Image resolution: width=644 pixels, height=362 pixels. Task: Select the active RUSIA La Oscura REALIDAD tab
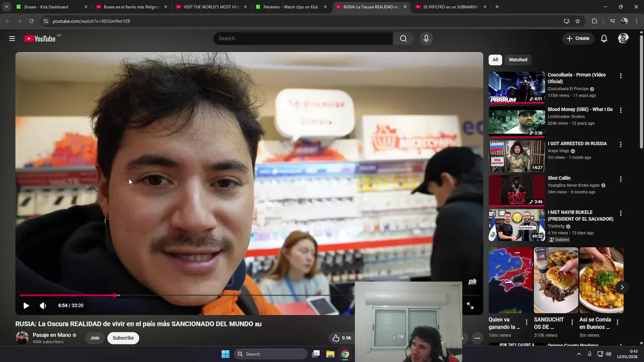(370, 7)
